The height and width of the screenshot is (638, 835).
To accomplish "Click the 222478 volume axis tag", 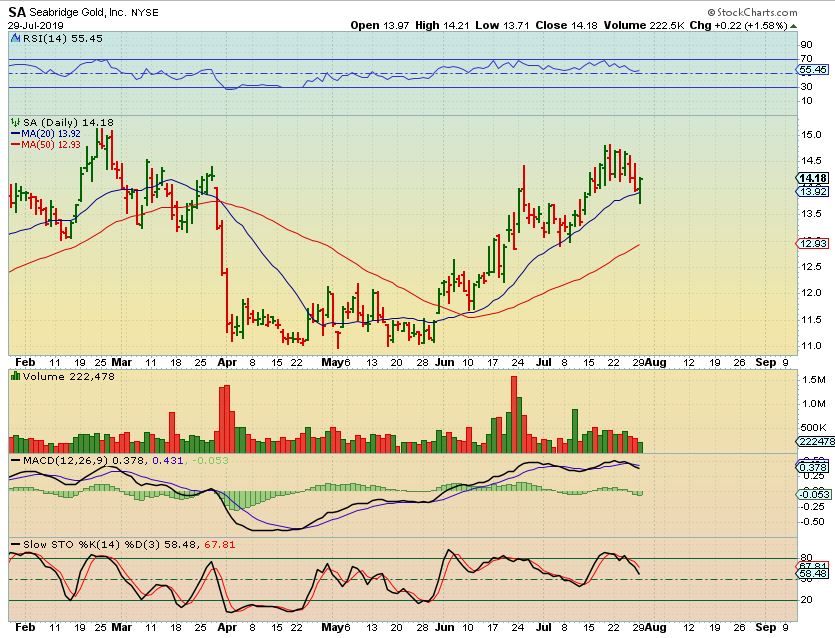I will coord(815,441).
